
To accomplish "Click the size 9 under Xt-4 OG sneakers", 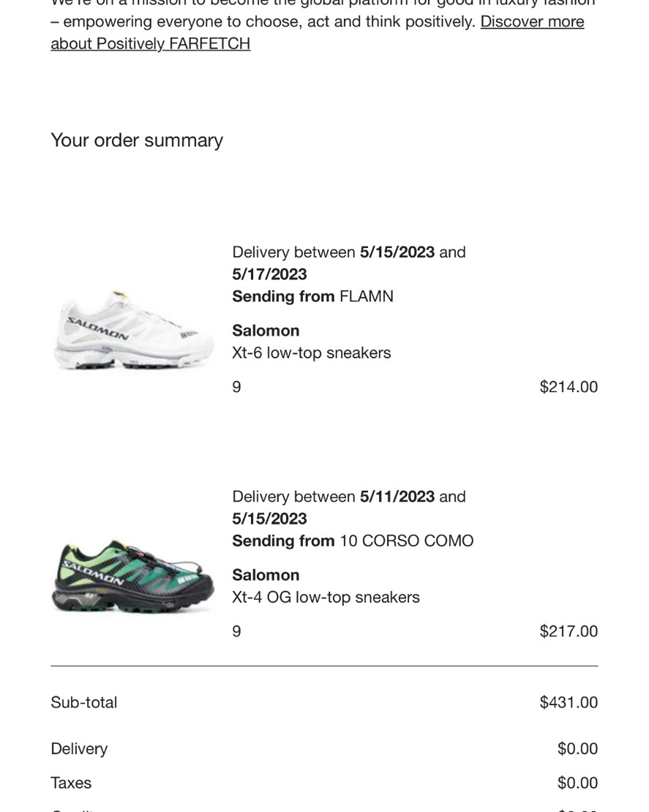I will (237, 631).
